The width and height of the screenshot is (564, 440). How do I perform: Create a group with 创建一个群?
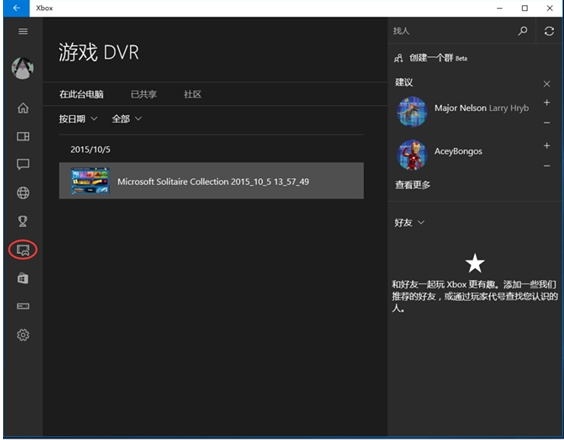pos(431,58)
